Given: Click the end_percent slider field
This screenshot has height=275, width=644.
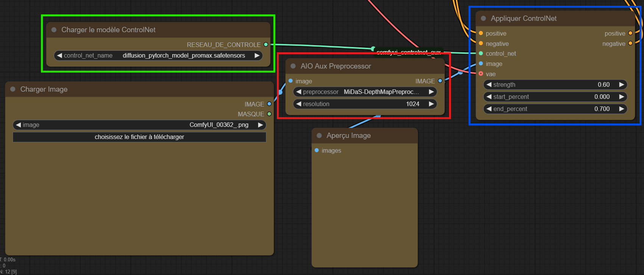Looking at the screenshot, I should tap(555, 109).
